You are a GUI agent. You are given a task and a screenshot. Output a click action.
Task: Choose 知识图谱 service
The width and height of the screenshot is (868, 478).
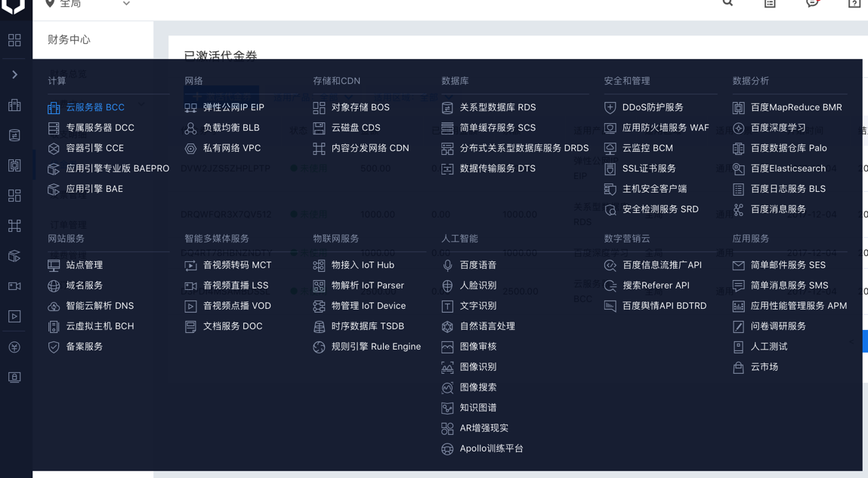point(477,407)
